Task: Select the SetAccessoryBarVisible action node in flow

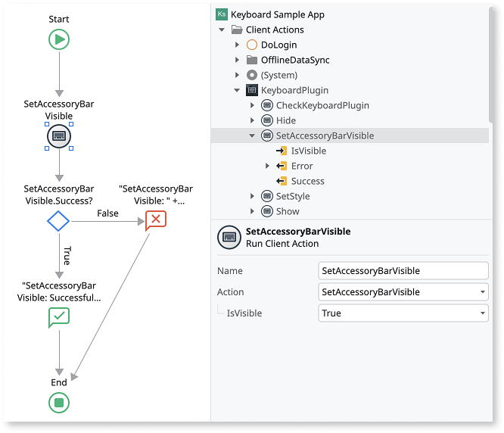Action: tap(59, 136)
